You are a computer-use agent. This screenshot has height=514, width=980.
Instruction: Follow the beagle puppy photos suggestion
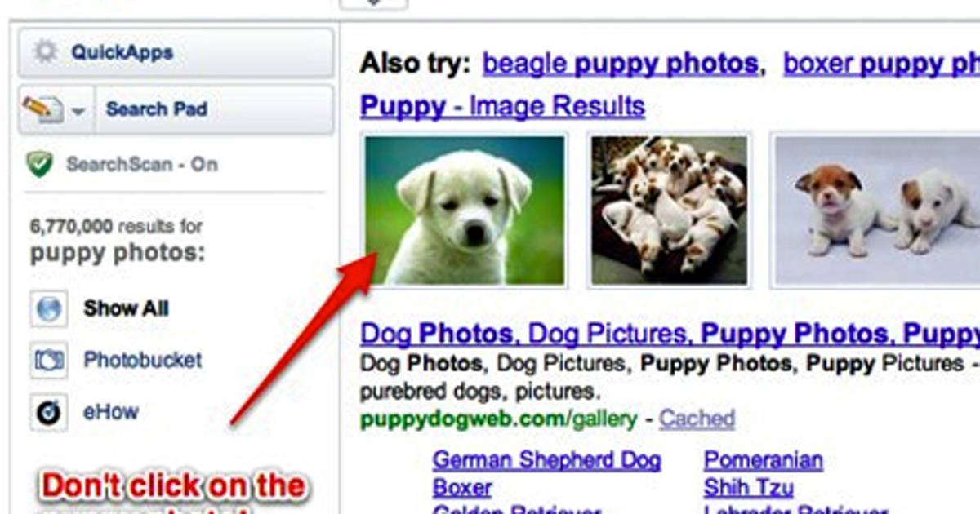[620, 64]
